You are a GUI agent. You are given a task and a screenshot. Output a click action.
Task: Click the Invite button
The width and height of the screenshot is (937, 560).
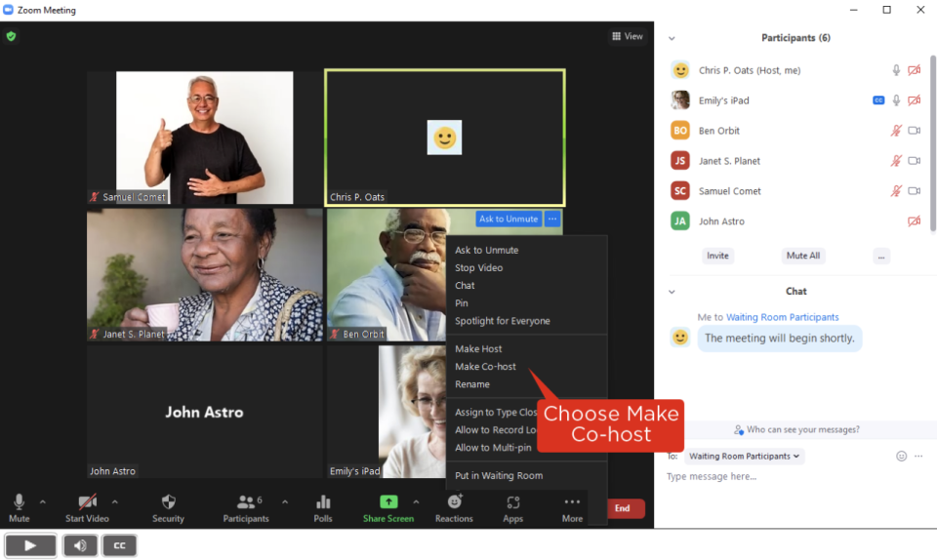[717, 256]
